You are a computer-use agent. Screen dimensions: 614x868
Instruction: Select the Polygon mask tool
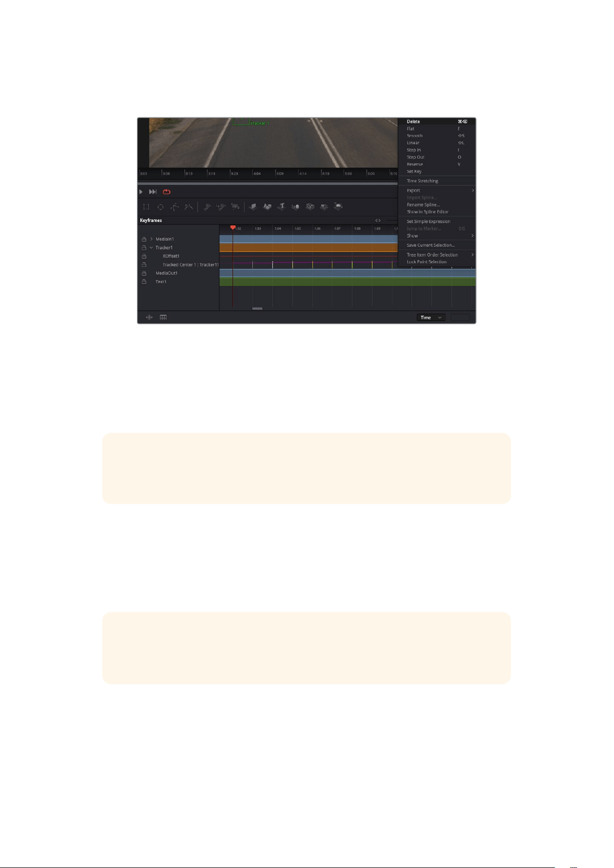[x=175, y=207]
